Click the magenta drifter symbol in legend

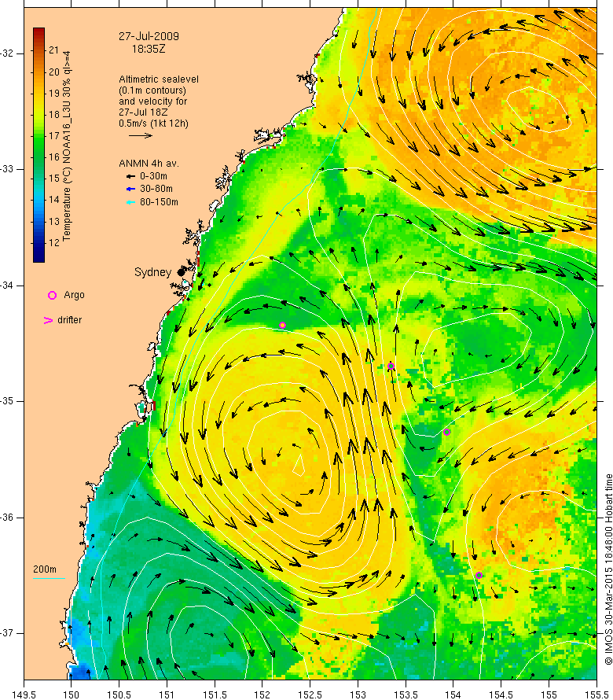coord(48,320)
